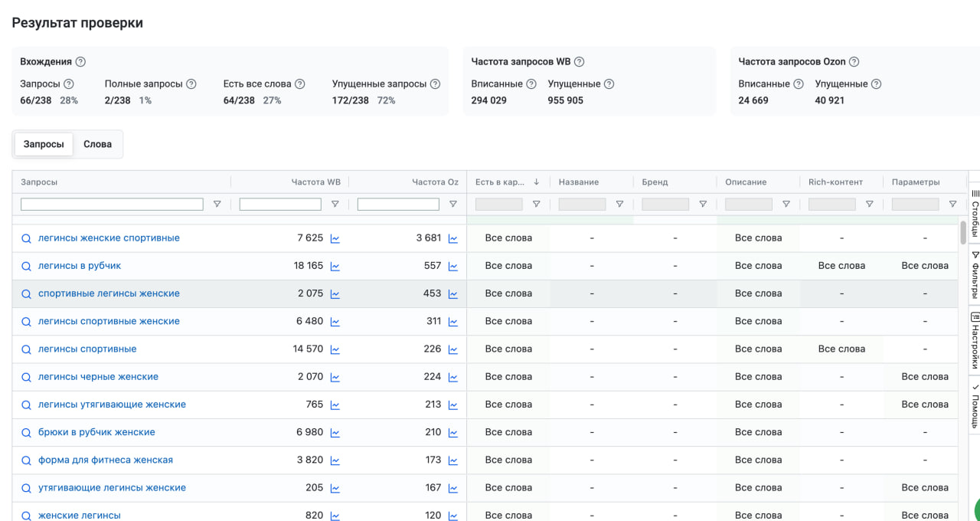Sort by the Есть в карточке column header
The width and height of the screenshot is (980, 521).
point(508,182)
